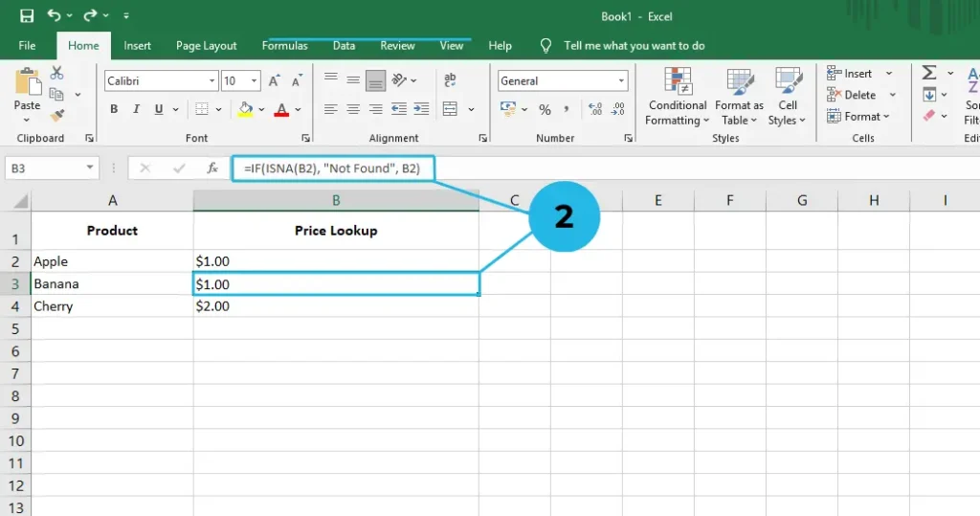This screenshot has height=516, width=980.
Task: Click the Increase Decimal icon
Action: 595,109
